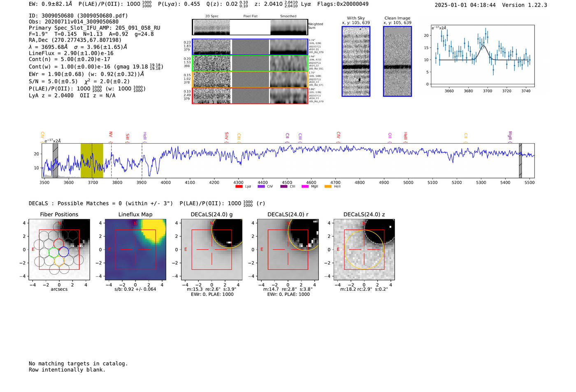Image resolution: width=576 pixels, height=392 pixels.
Task: Click the 'λ = 3695.68Å' line
Action: coord(78,47)
